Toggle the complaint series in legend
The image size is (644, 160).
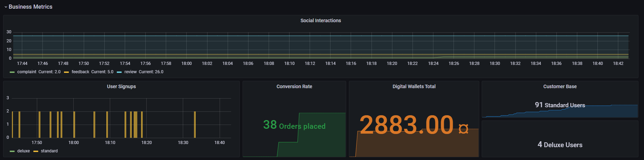click(x=27, y=72)
